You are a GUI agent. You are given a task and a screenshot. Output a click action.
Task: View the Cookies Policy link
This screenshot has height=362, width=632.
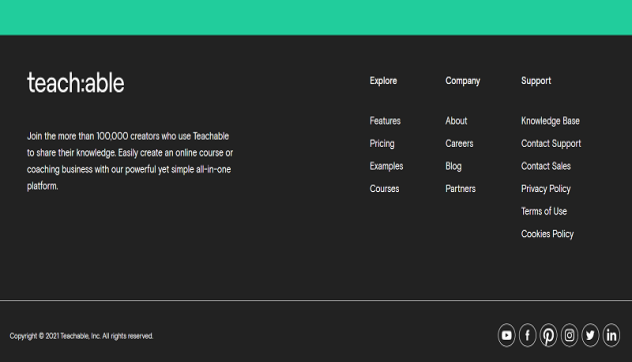pyautogui.click(x=547, y=234)
